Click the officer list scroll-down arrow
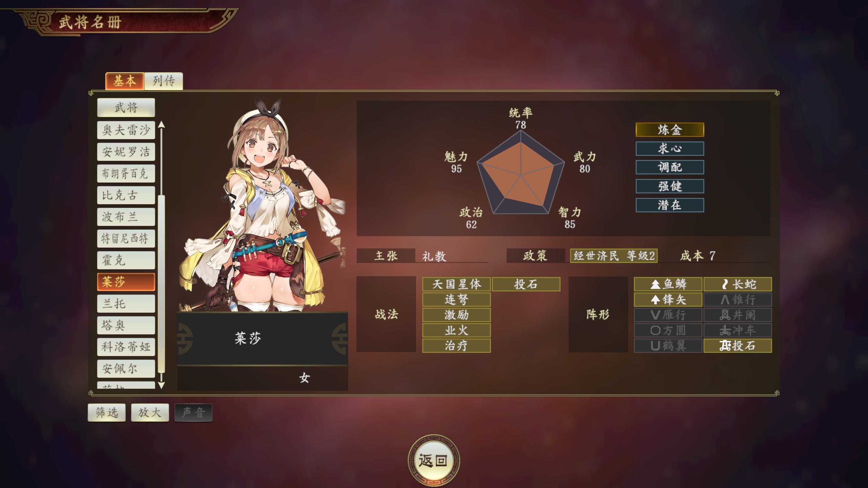Screen dimensions: 868x488 click(x=162, y=385)
